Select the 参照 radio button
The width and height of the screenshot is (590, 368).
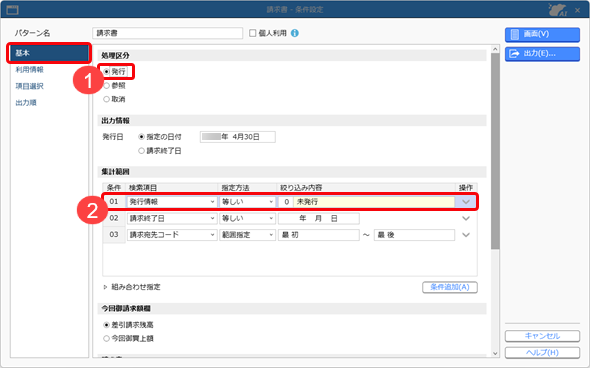(106, 85)
